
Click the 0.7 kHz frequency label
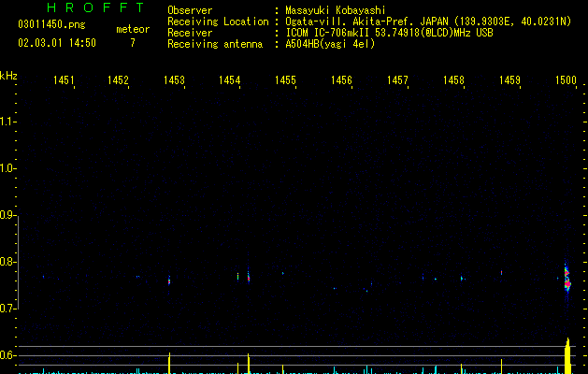coord(7,309)
